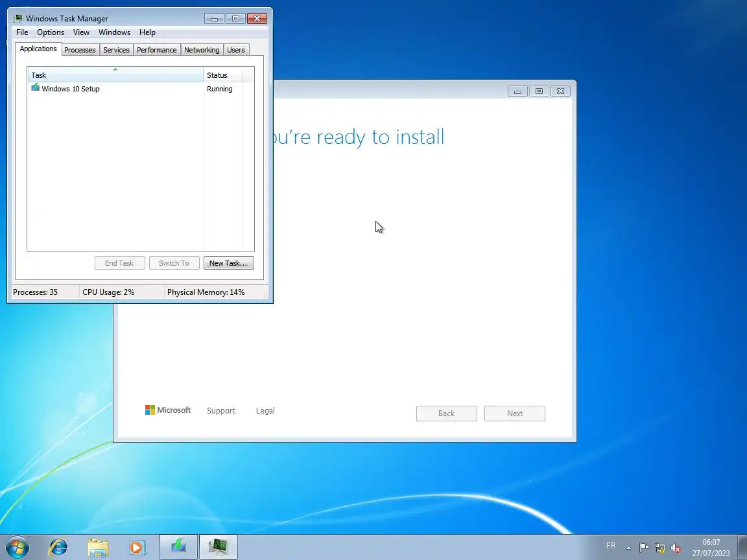The width and height of the screenshot is (747, 560).
Task: Sort by the Status column header
Action: click(223, 75)
